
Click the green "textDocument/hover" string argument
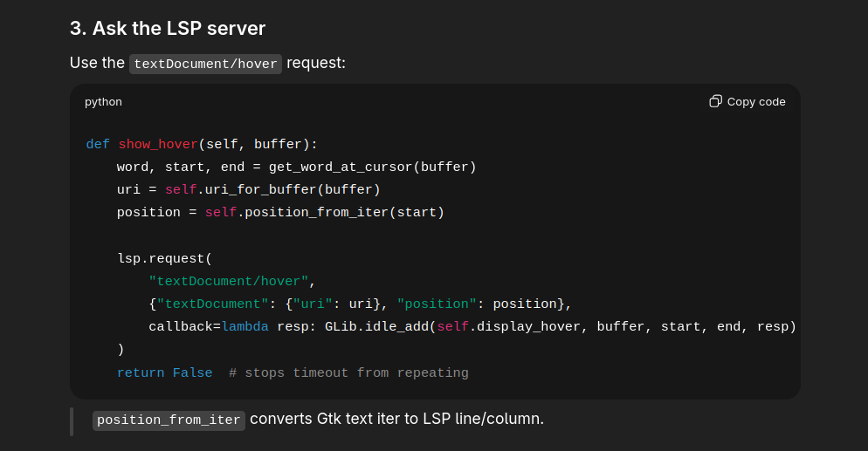pyautogui.click(x=229, y=282)
